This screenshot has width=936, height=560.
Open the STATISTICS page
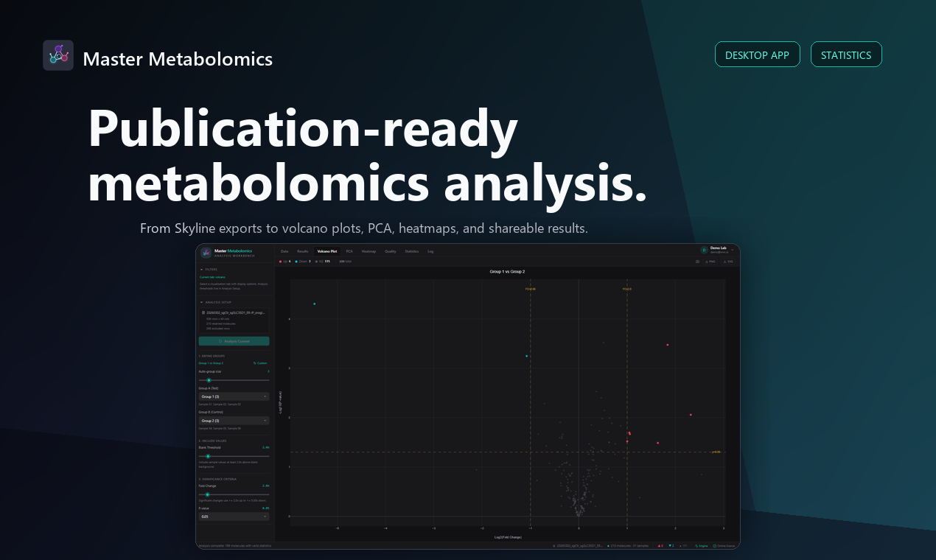pos(846,55)
